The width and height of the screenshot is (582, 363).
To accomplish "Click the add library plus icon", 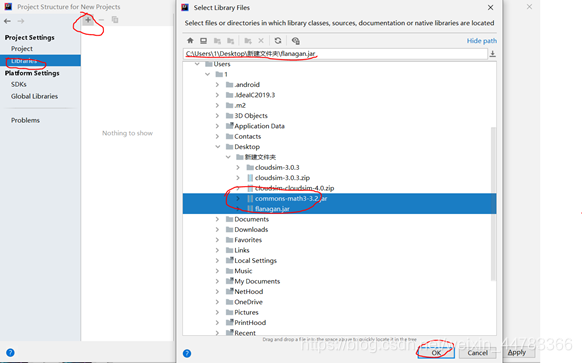I will click(88, 20).
